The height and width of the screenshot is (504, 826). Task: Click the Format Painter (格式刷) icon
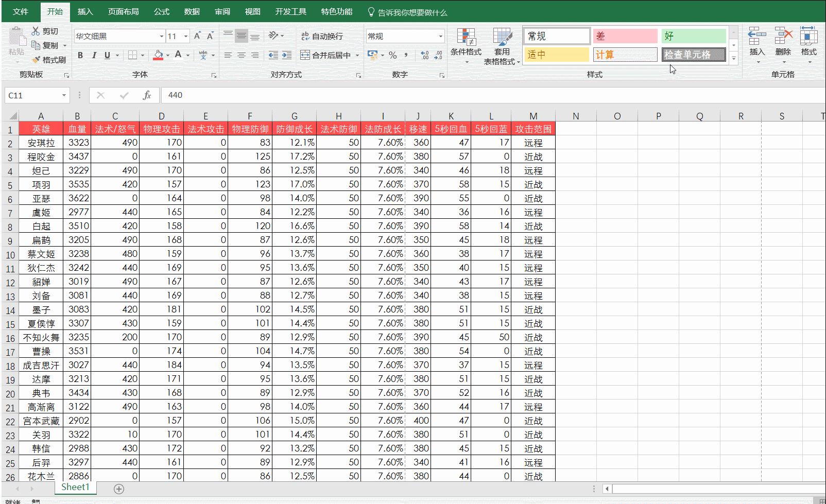click(36, 60)
